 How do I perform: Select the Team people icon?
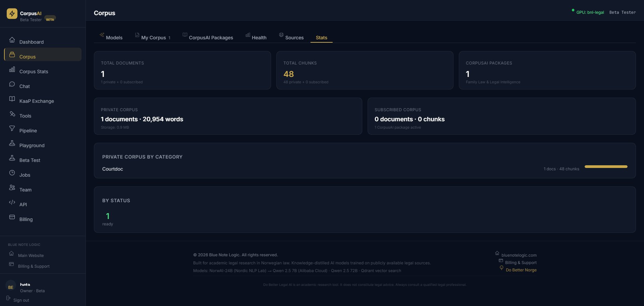pos(12,187)
